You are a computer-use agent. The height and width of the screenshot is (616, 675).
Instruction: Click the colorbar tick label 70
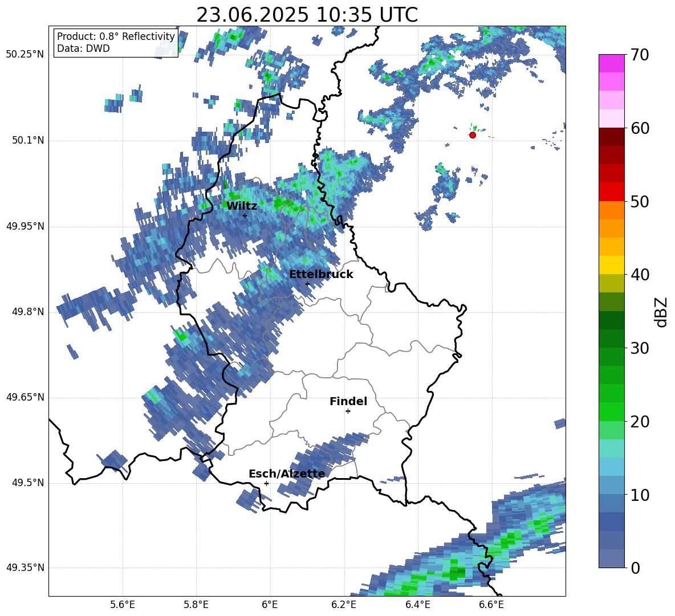click(x=640, y=55)
